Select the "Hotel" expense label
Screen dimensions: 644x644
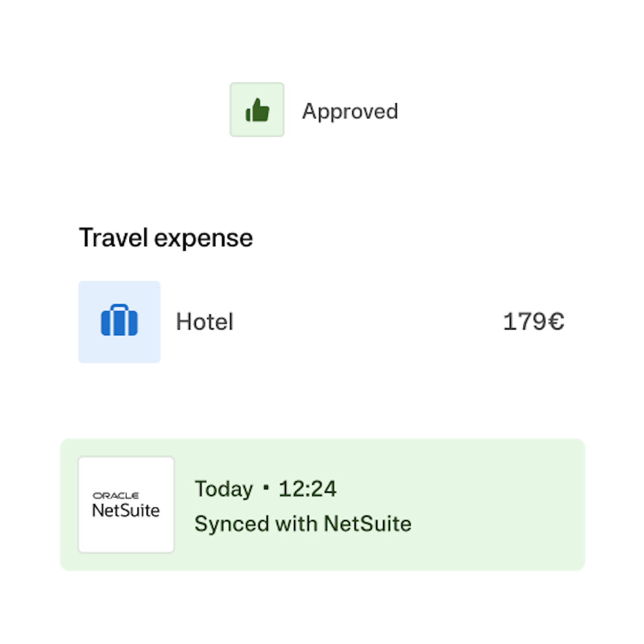204,322
